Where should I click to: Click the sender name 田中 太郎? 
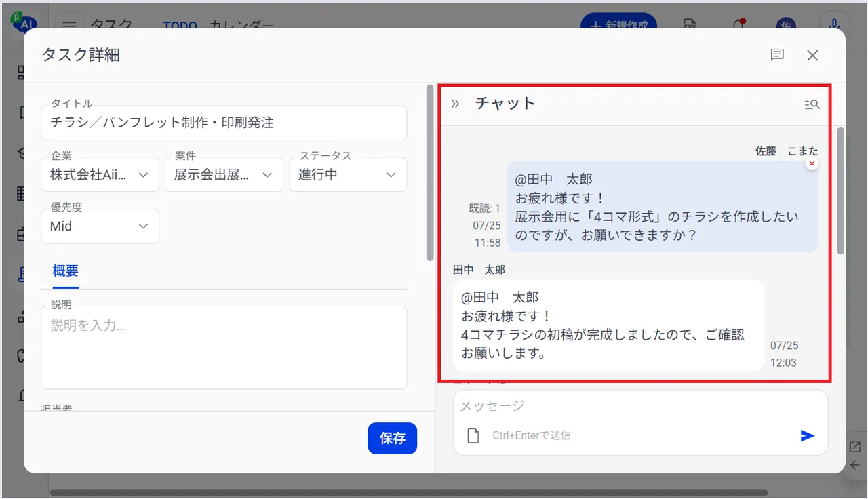(479, 270)
